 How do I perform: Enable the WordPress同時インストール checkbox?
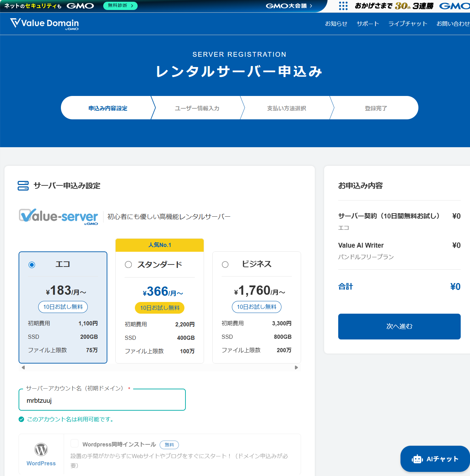click(x=74, y=443)
